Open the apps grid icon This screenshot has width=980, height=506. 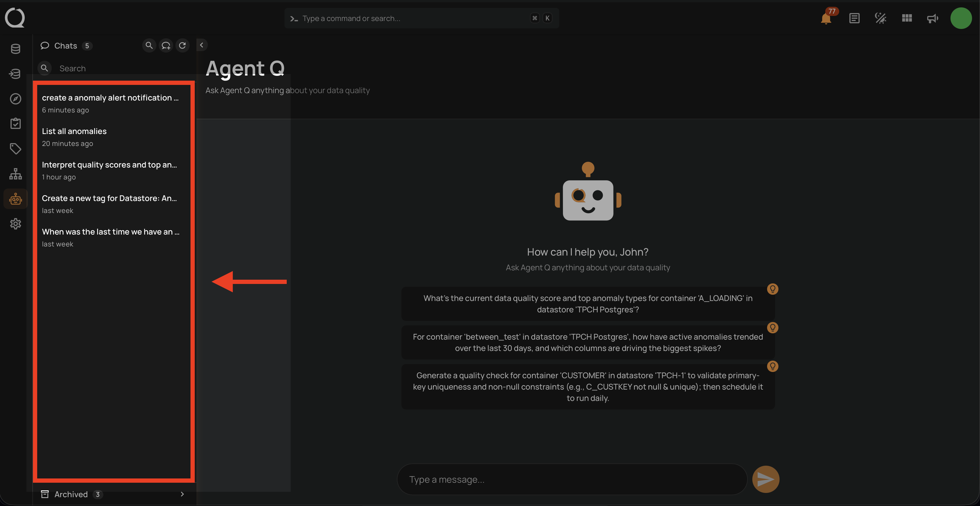click(906, 18)
